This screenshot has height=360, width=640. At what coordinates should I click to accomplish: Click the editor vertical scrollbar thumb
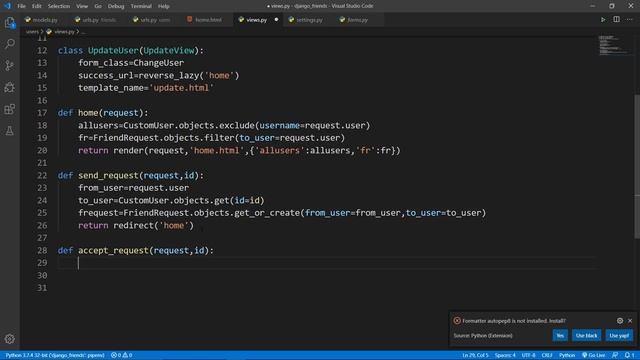tap(637, 167)
